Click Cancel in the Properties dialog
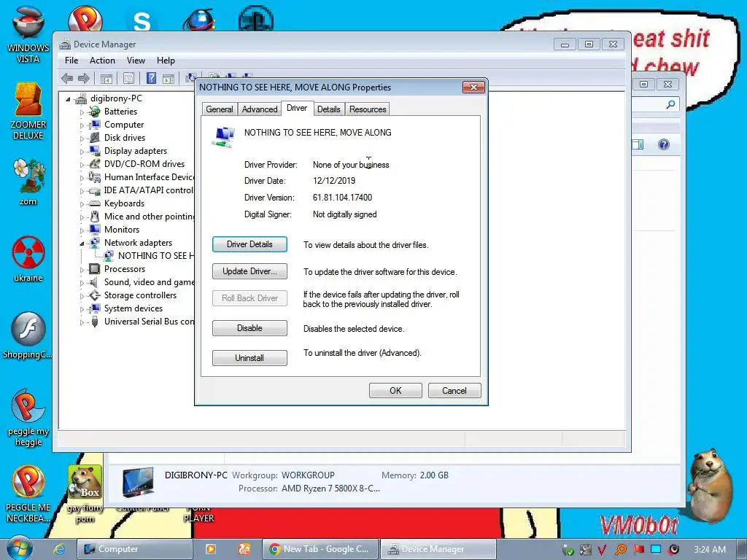Screen dimensions: 747x560 [x=454, y=391]
